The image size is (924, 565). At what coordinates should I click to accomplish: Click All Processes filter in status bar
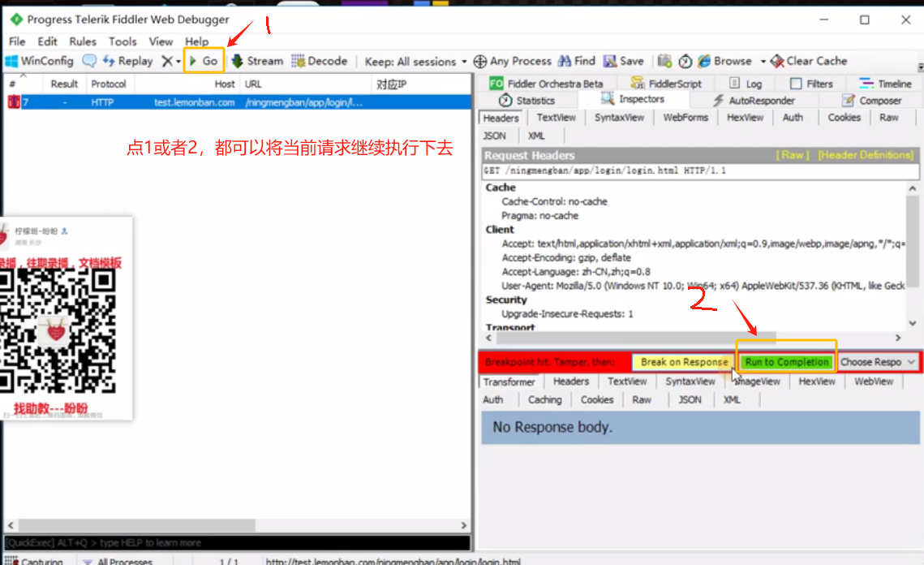point(118,561)
